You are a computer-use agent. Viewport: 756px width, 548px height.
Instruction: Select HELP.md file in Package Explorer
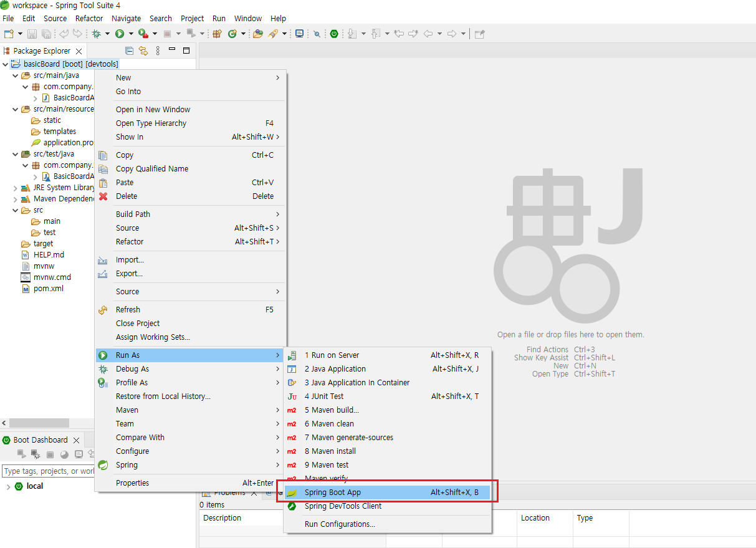49,255
